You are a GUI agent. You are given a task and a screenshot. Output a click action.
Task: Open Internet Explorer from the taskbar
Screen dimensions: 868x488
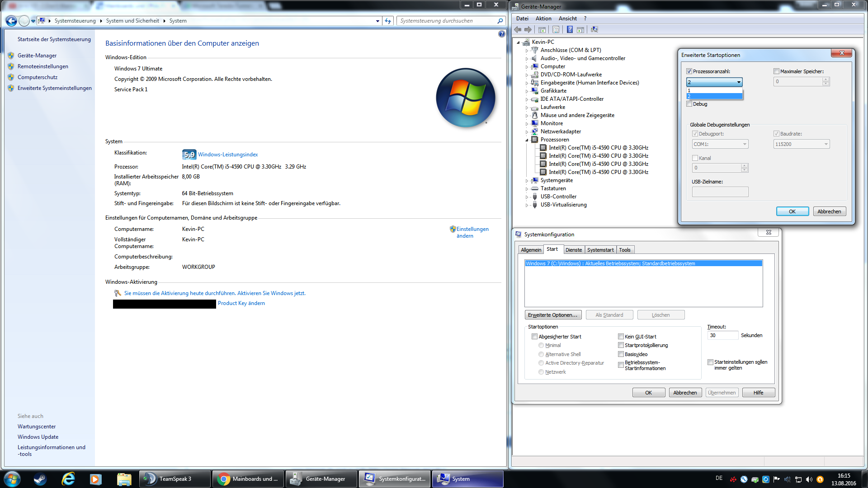(x=68, y=479)
